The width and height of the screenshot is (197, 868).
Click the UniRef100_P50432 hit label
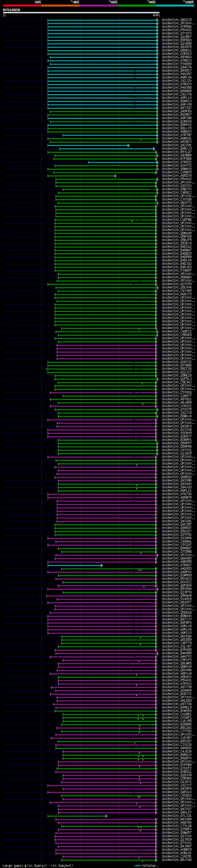click(x=177, y=179)
